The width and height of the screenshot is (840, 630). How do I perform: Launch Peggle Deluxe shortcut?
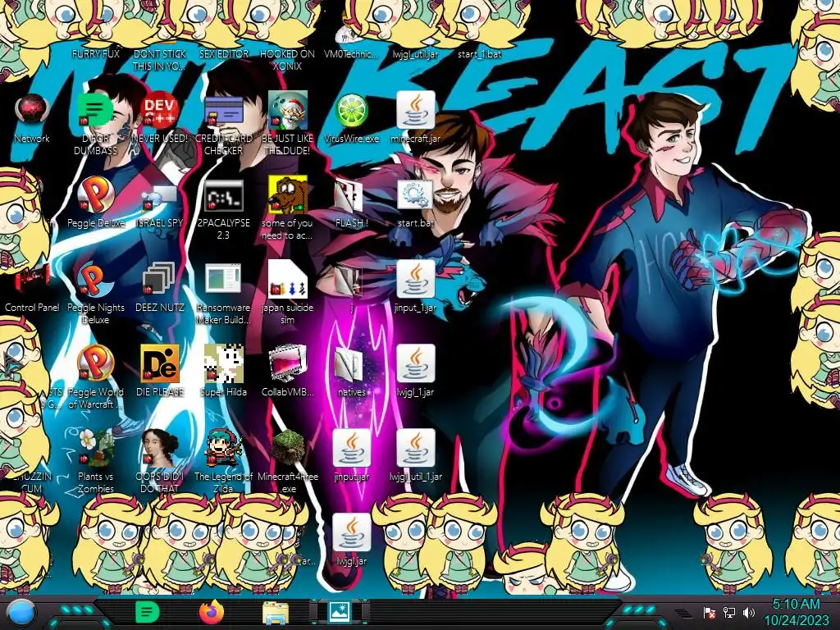[x=96, y=195]
